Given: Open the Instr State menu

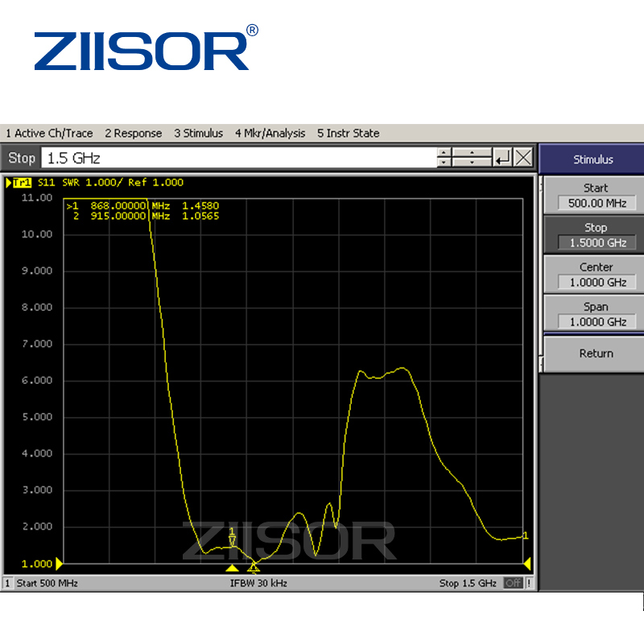Looking at the screenshot, I should [348, 133].
